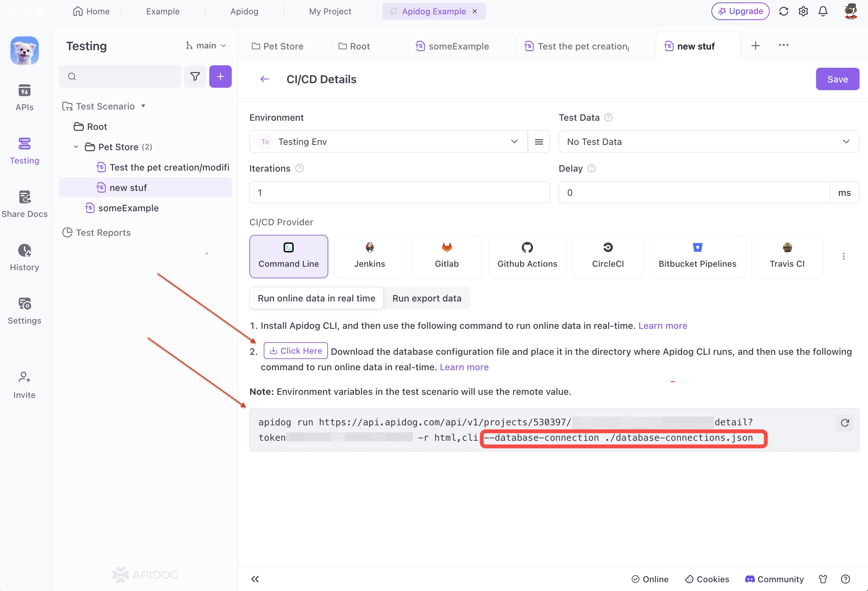Image resolution: width=868 pixels, height=591 pixels.
Task: Open the someExample tab
Action: (x=452, y=46)
